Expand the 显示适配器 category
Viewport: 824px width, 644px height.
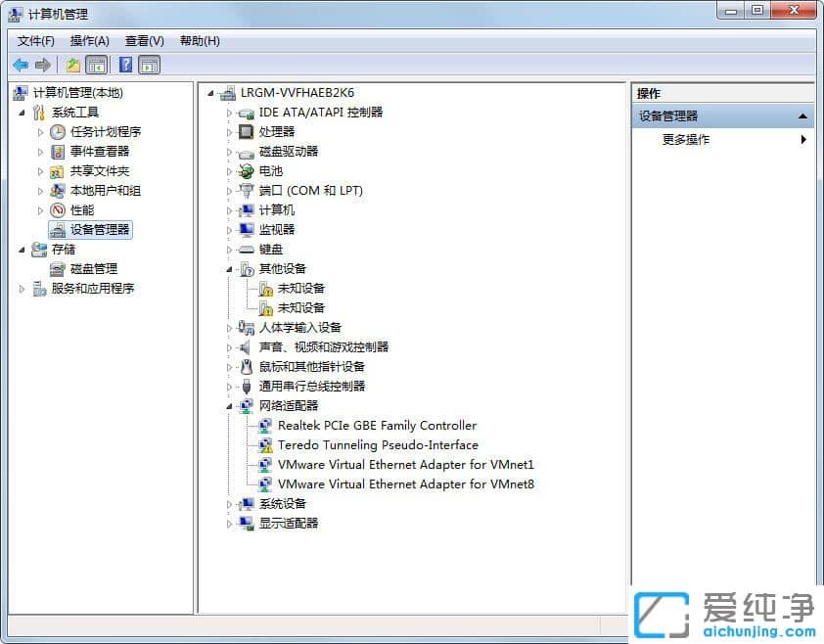230,523
